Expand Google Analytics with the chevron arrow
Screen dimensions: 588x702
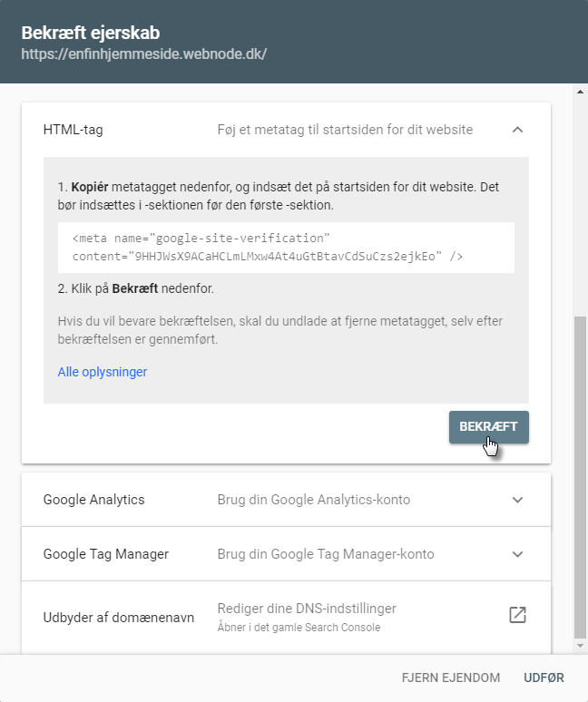pyautogui.click(x=517, y=500)
